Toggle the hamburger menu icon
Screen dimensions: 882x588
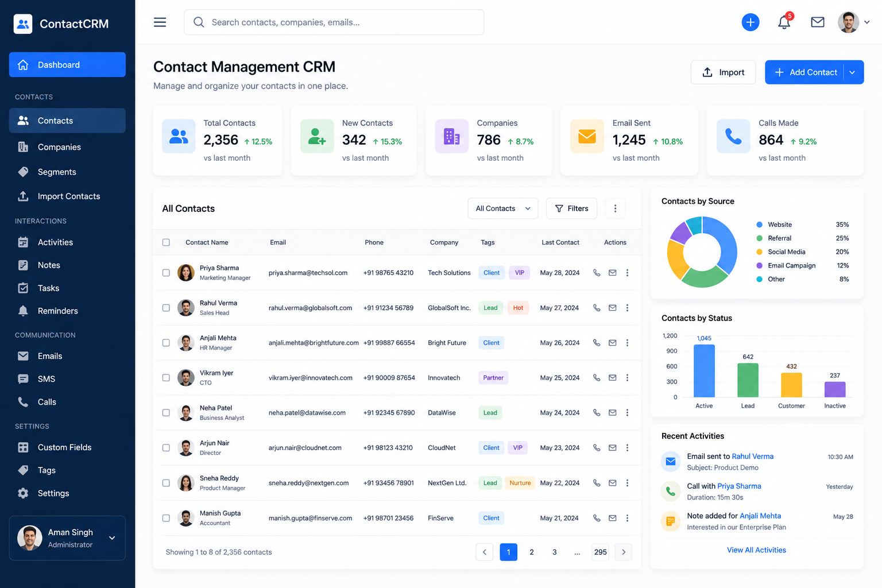pos(160,22)
